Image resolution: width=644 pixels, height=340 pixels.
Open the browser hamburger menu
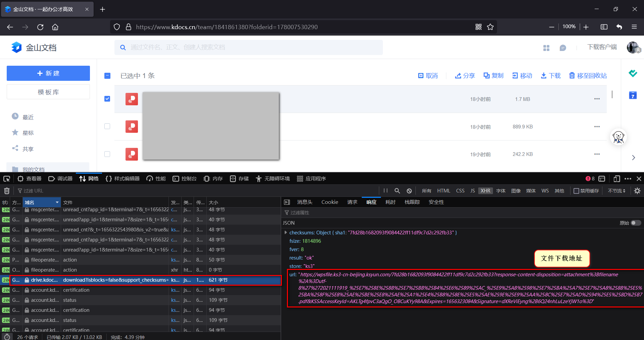634,27
